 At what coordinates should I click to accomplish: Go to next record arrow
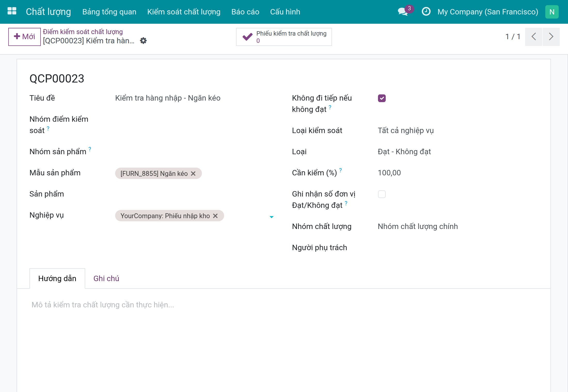(551, 37)
